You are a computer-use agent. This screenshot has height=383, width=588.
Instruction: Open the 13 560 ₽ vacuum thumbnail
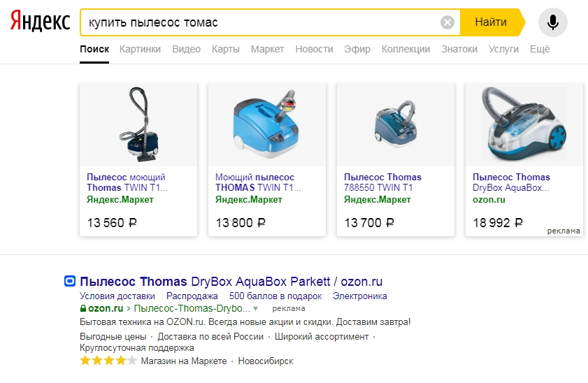[138, 124]
